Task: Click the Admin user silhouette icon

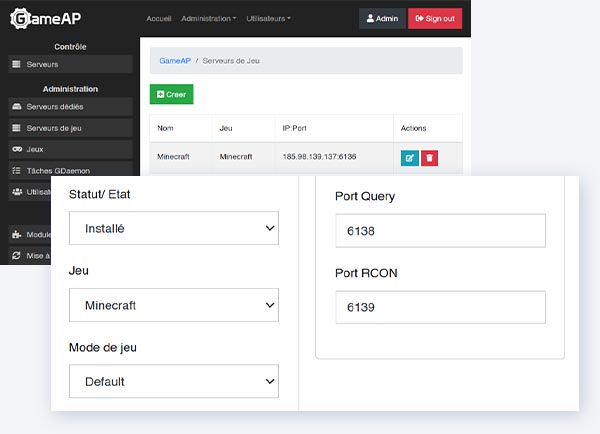Action: (370, 18)
